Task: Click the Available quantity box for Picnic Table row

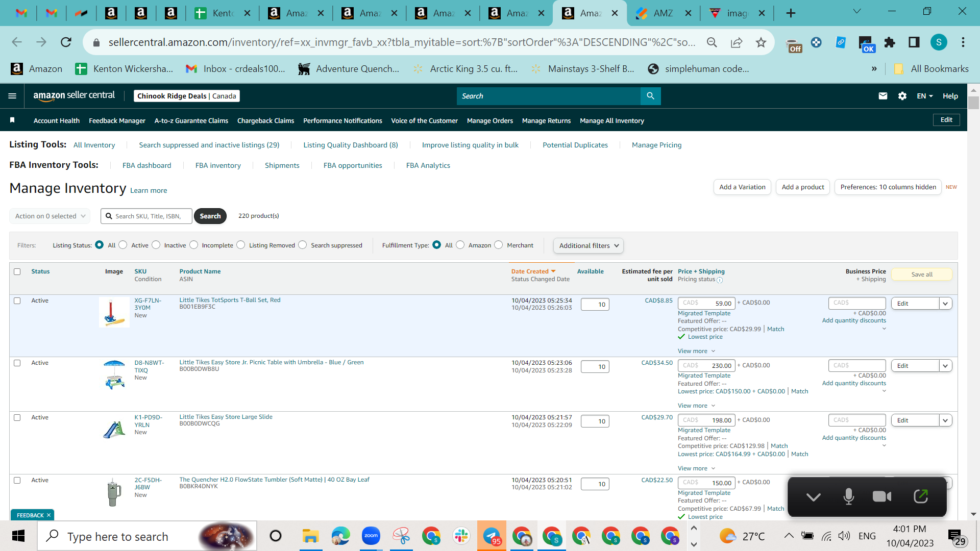Action: coord(595,366)
